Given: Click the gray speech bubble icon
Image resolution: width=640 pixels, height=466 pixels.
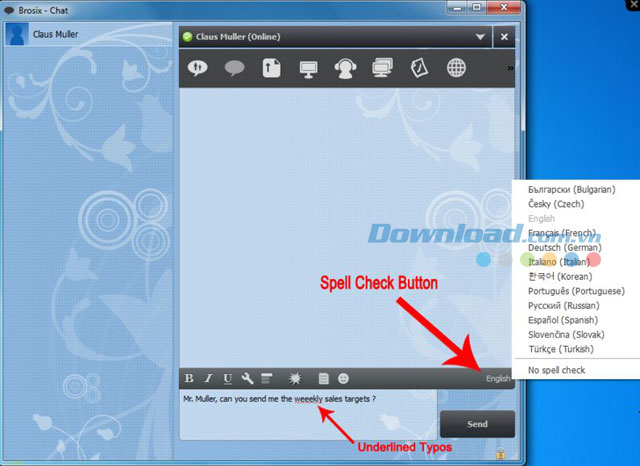Looking at the screenshot, I should click(235, 68).
